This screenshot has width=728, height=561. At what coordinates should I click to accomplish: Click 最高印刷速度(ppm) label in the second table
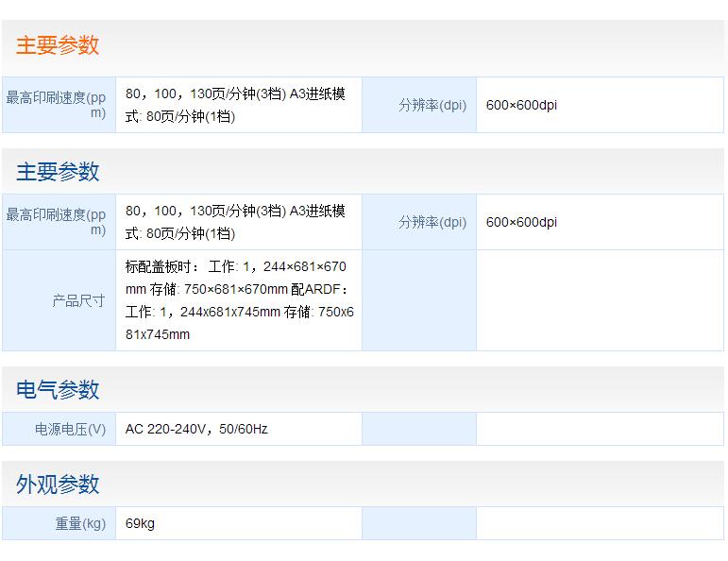point(57,222)
